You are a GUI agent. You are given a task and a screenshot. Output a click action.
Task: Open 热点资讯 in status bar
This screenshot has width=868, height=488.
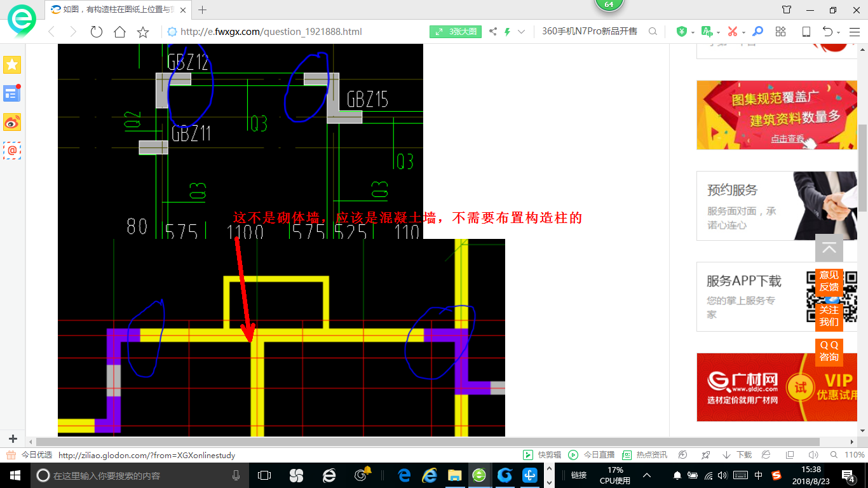pos(645,455)
